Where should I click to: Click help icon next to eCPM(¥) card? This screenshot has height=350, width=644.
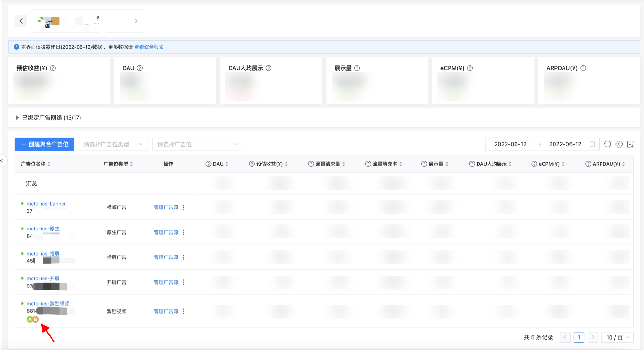470,68
